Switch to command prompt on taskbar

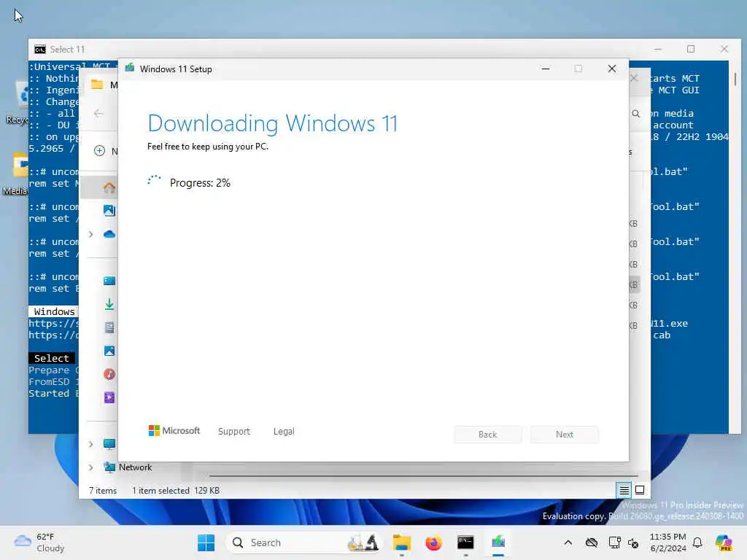[x=465, y=542]
